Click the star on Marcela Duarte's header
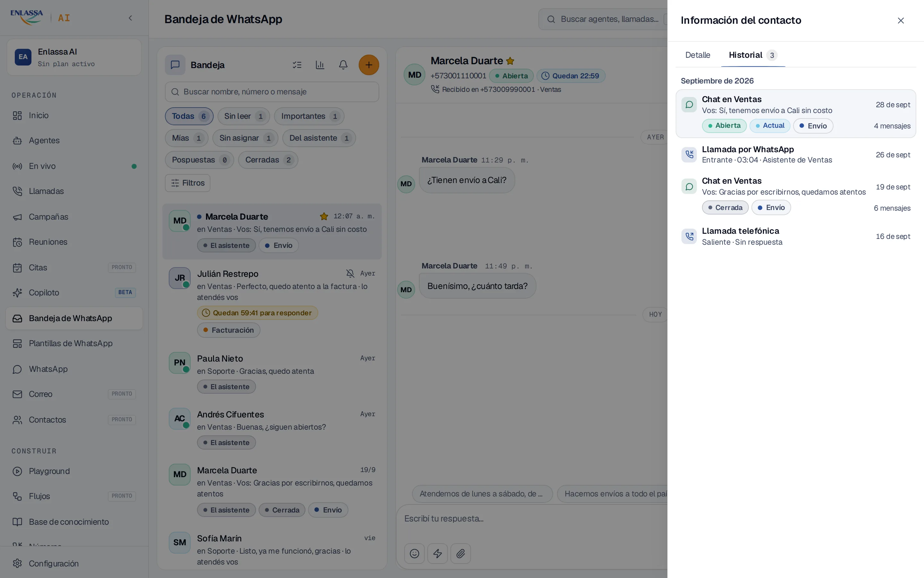Image resolution: width=924 pixels, height=578 pixels. (x=510, y=61)
